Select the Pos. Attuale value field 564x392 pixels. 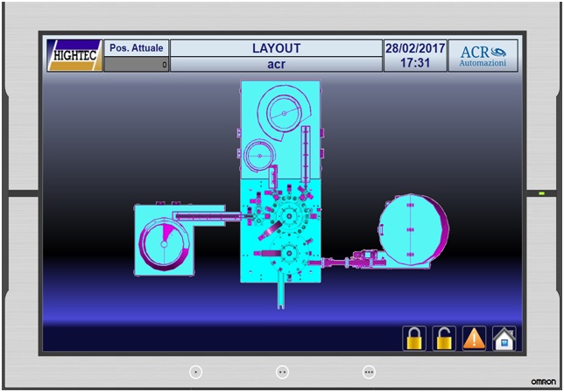coord(137,65)
